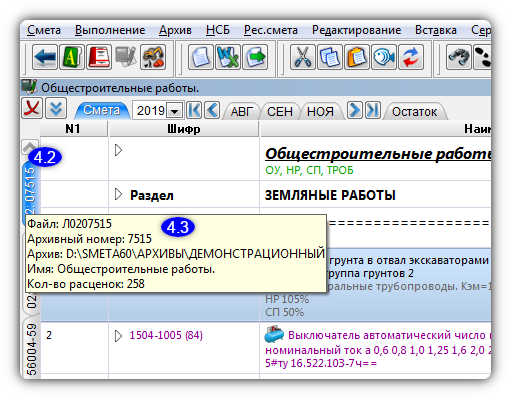Image resolution: width=511 pixels, height=399 pixels.
Task: Expand the Общестроительные работы header row triangle
Action: [x=118, y=150]
